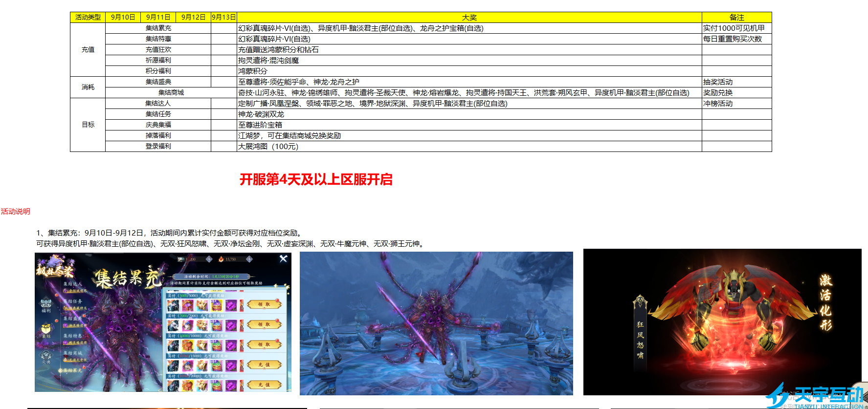This screenshot has width=868, height=409.
Task: Select the 集结 sidebar icon in the game screenshot
Action: pyautogui.click(x=46, y=330)
